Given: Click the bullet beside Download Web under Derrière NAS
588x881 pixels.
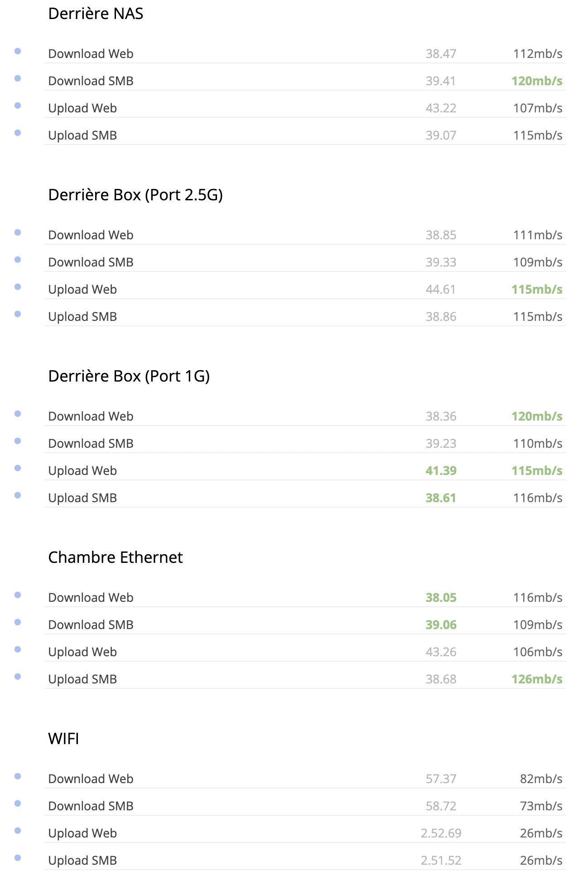Looking at the screenshot, I should [18, 51].
